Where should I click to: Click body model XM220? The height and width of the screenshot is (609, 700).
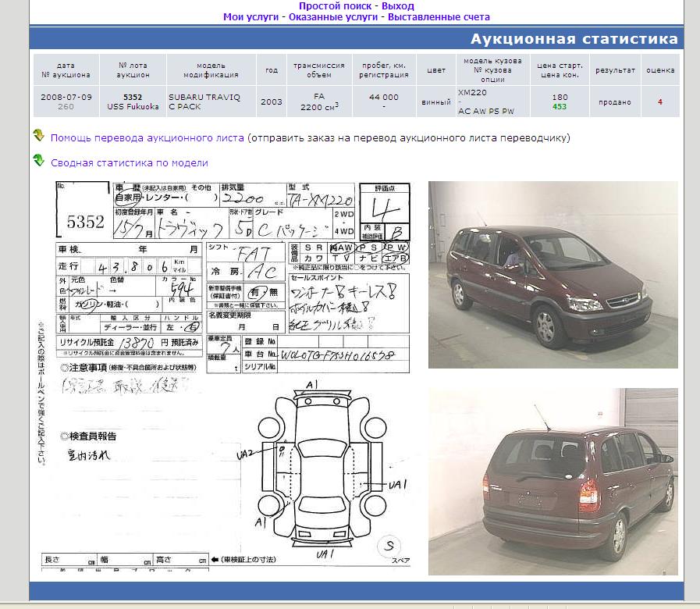point(472,92)
